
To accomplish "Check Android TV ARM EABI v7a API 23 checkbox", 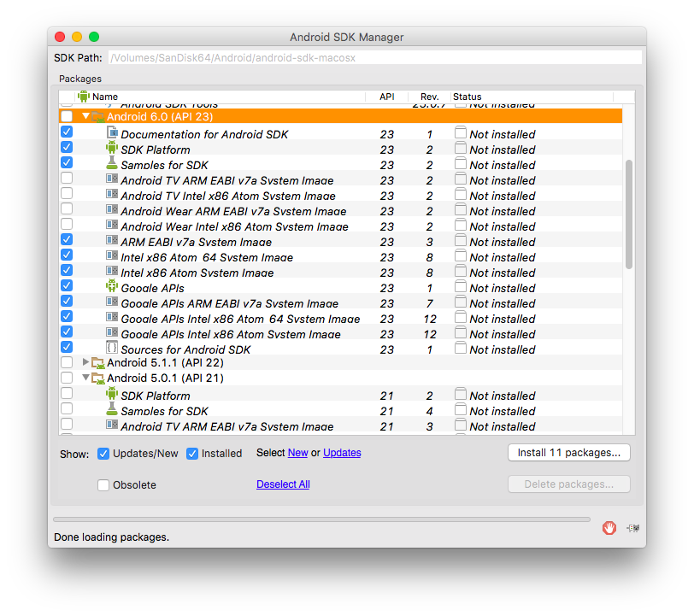I will [67, 178].
